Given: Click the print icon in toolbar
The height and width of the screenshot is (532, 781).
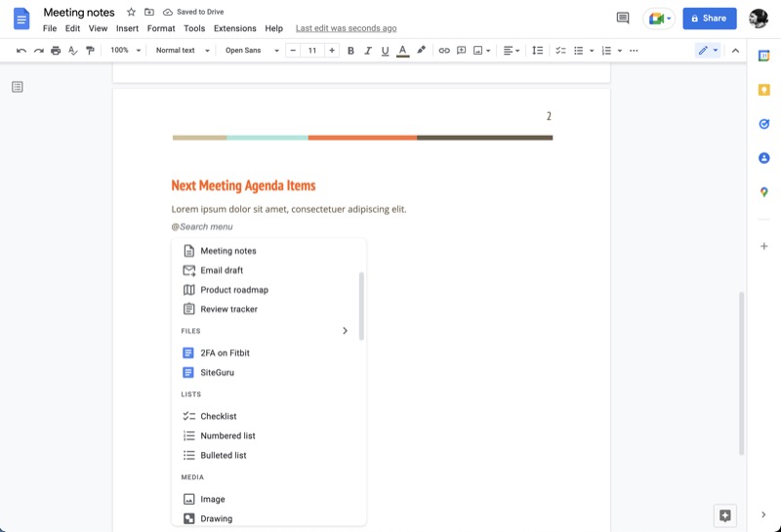Looking at the screenshot, I should click(x=56, y=51).
